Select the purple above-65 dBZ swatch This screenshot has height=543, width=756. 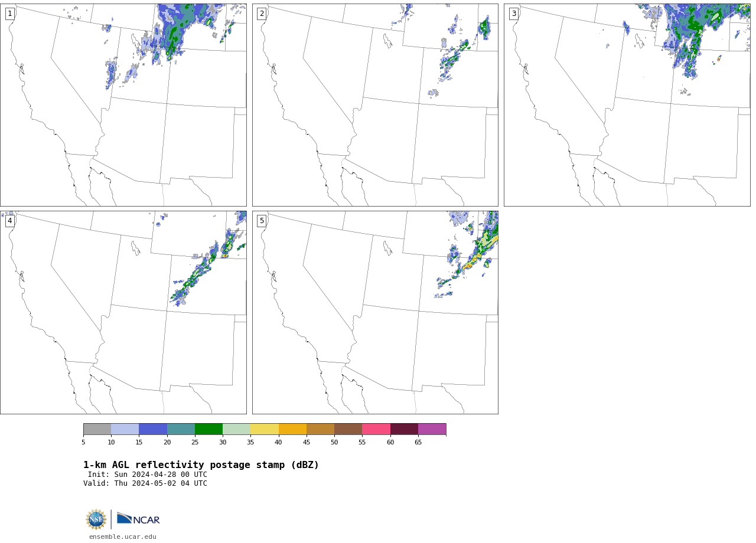click(x=432, y=429)
